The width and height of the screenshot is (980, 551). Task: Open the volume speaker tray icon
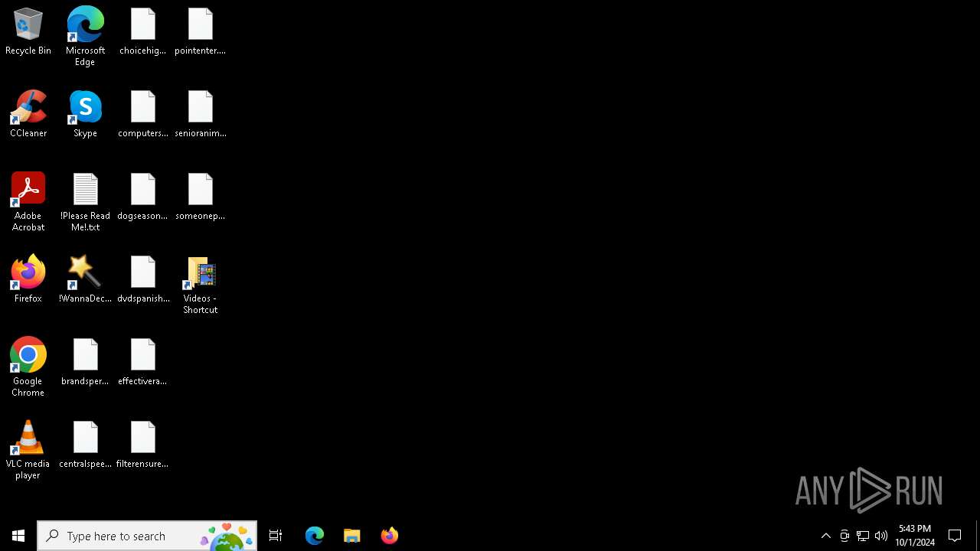[x=881, y=536]
